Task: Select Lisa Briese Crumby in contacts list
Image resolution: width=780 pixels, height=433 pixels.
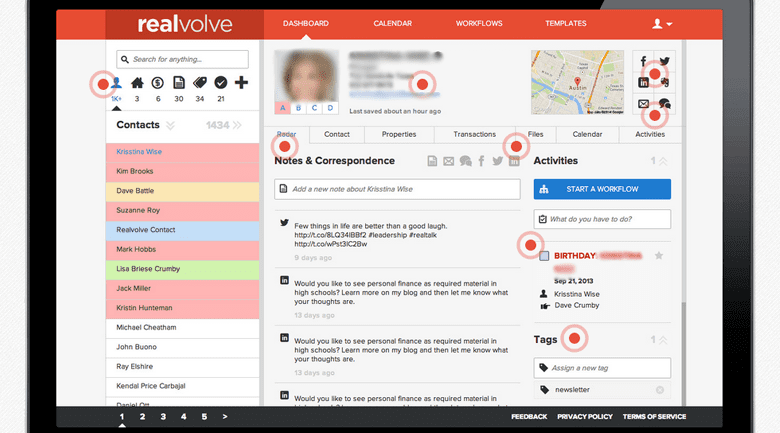Action: [x=183, y=269]
